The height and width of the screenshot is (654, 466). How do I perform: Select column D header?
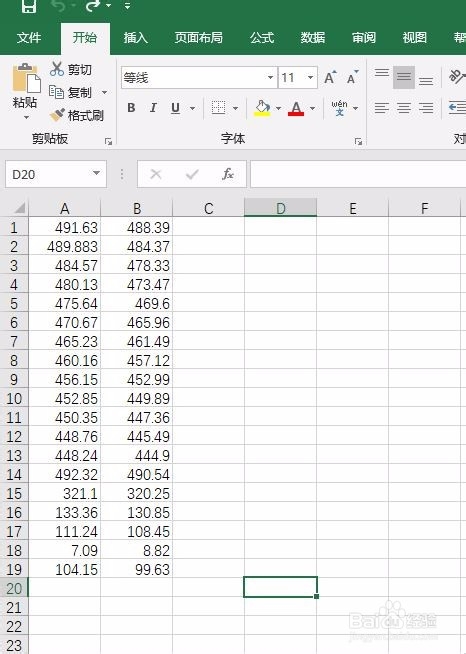[280, 208]
